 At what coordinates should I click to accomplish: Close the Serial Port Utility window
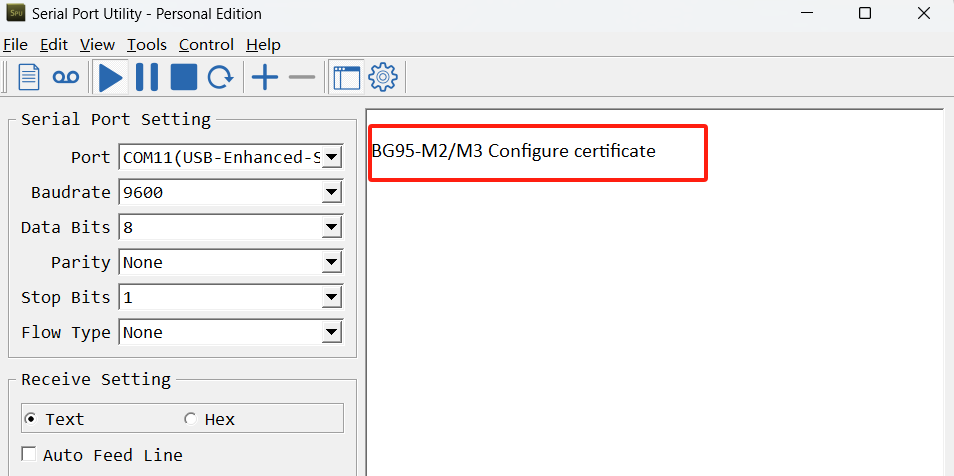pyautogui.click(x=923, y=13)
